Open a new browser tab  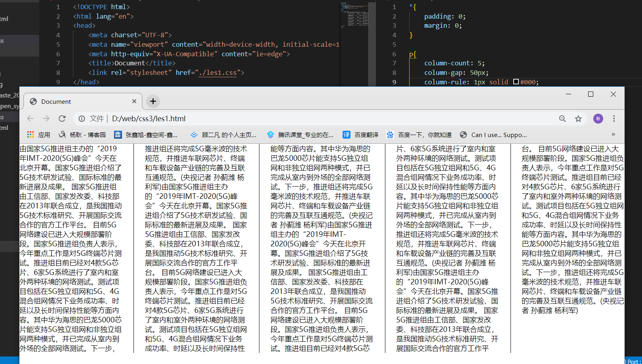[153, 101]
